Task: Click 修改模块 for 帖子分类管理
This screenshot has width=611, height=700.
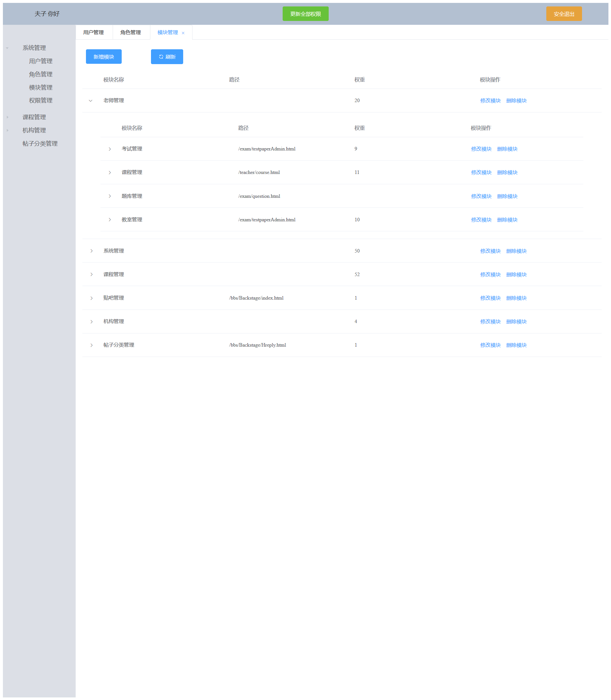Action: pyautogui.click(x=490, y=345)
